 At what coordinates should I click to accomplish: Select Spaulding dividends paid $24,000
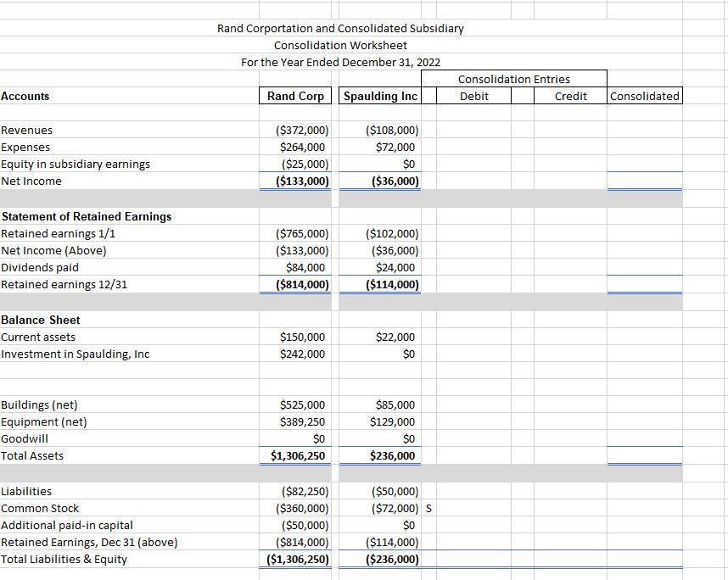(x=395, y=268)
